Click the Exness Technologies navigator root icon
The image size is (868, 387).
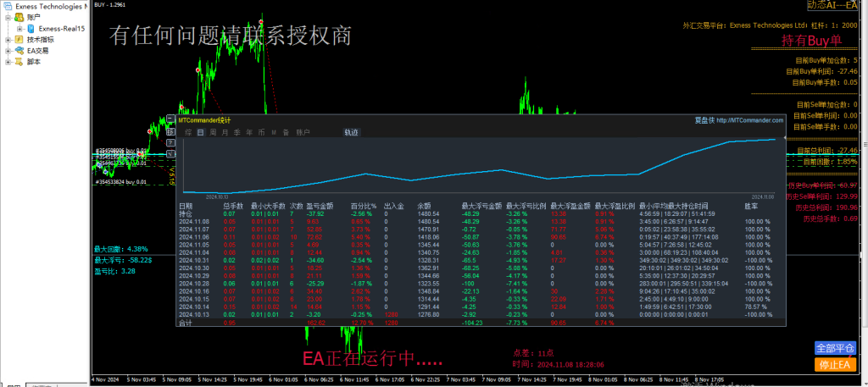pyautogui.click(x=8, y=7)
